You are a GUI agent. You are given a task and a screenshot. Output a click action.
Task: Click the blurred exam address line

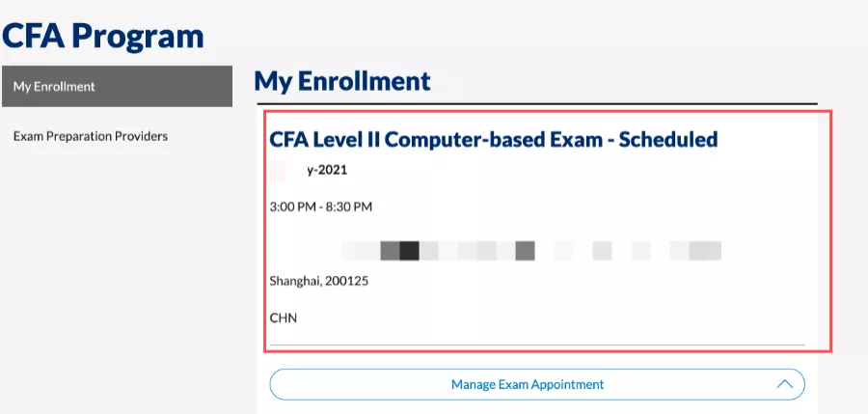tap(530, 251)
